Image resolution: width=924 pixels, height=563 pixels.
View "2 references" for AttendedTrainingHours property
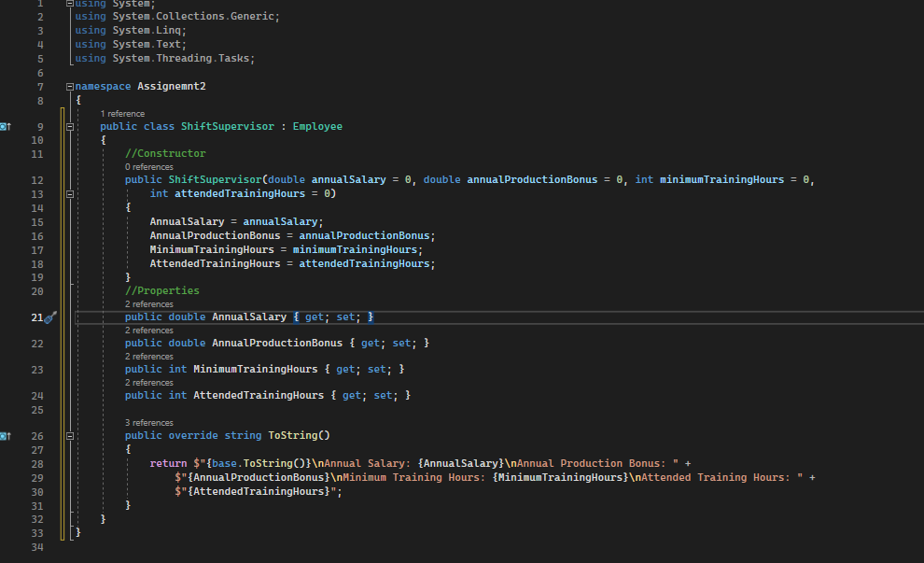click(x=148, y=382)
